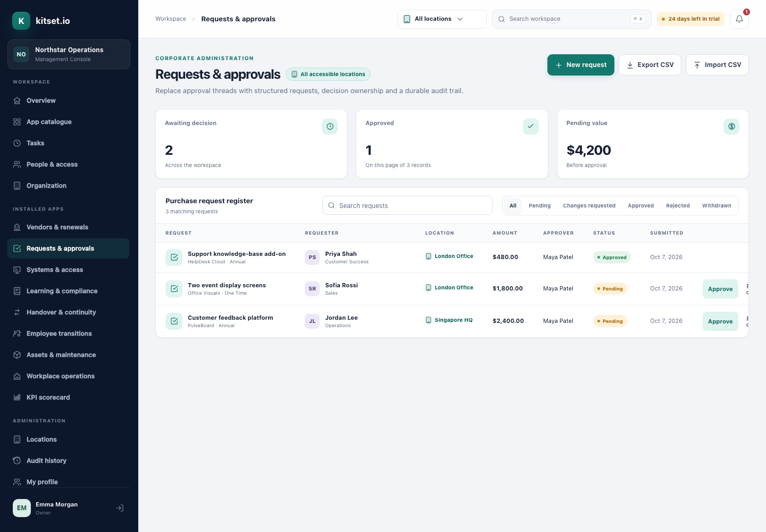Click the Pending value dollar icon
766x532 pixels.
click(x=731, y=127)
